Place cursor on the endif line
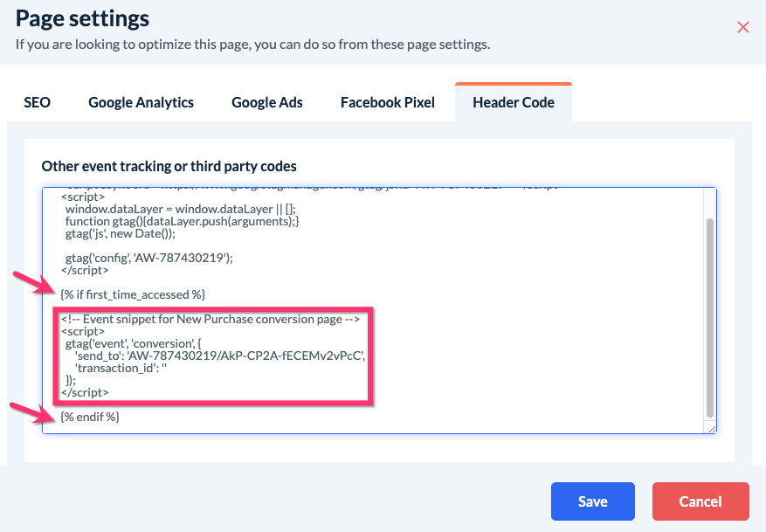The height and width of the screenshot is (532, 766). point(90,417)
